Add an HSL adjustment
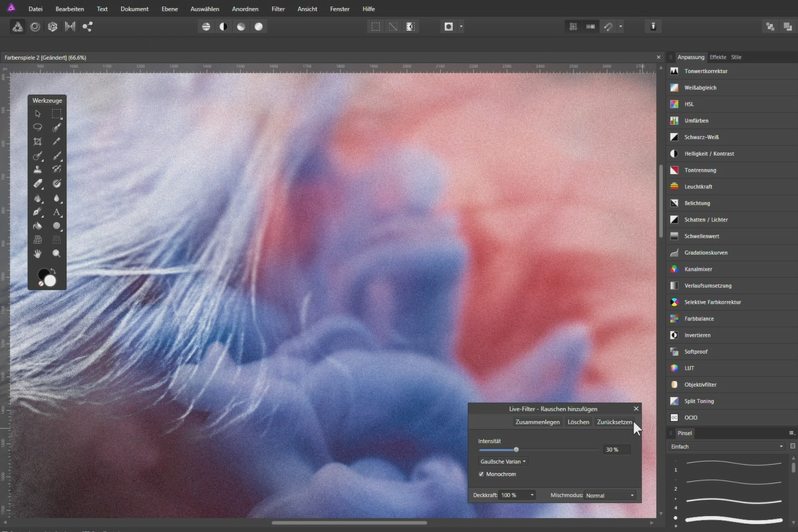This screenshot has width=798, height=532. (731, 104)
